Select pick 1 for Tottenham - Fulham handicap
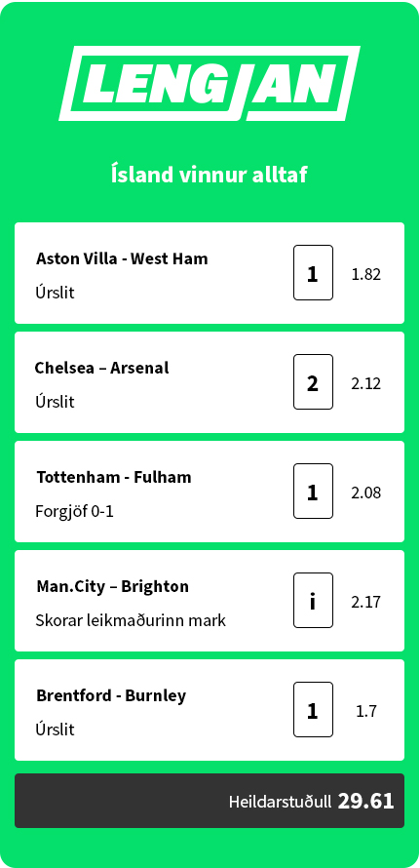Image resolution: width=420 pixels, height=868 pixels. click(313, 491)
